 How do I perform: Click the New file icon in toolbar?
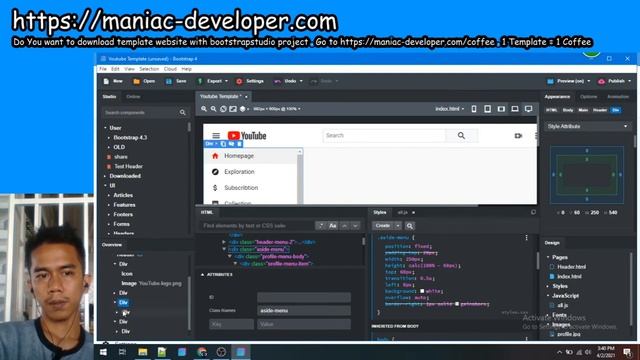pyautogui.click(x=107, y=81)
